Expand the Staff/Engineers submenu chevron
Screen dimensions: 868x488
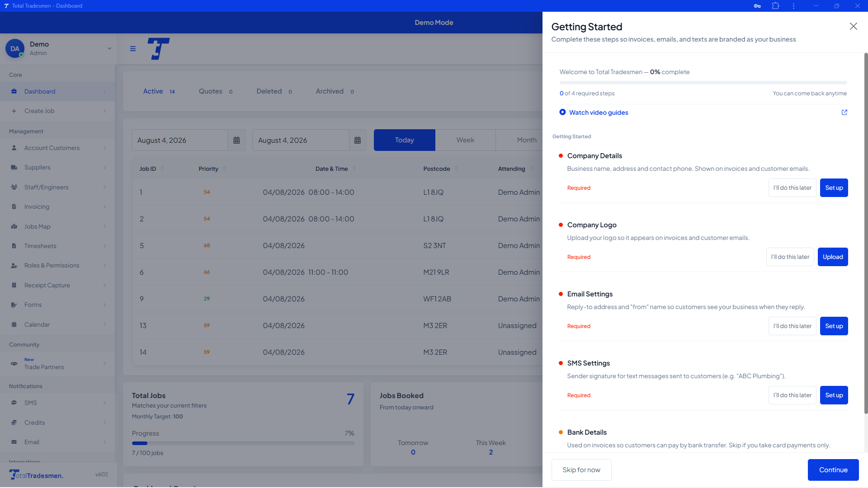(104, 187)
